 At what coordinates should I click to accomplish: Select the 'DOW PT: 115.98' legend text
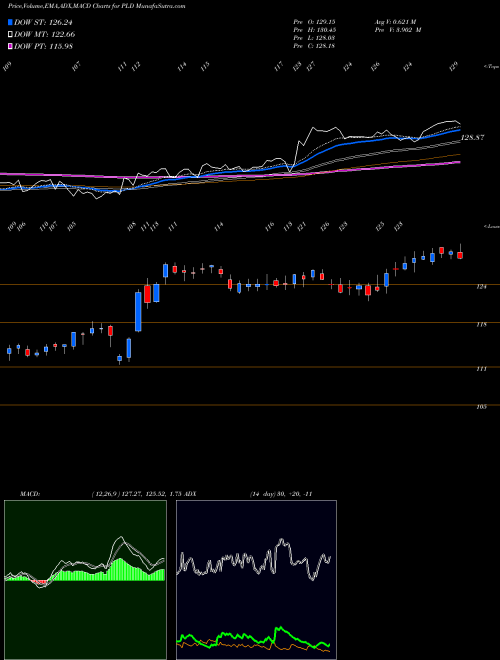point(43,46)
